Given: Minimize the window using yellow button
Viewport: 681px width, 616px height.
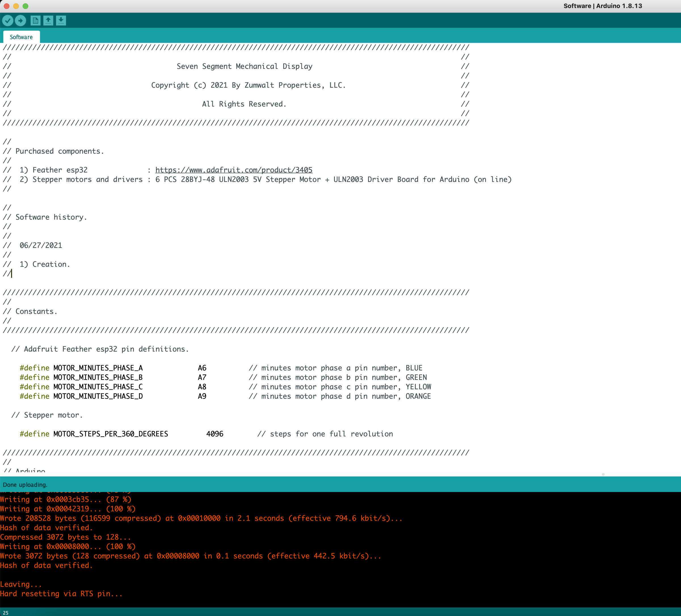Looking at the screenshot, I should pos(16,6).
